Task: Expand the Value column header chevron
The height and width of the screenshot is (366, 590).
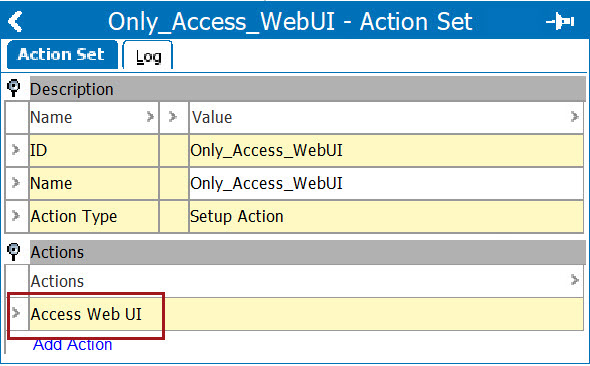Action: [574, 117]
